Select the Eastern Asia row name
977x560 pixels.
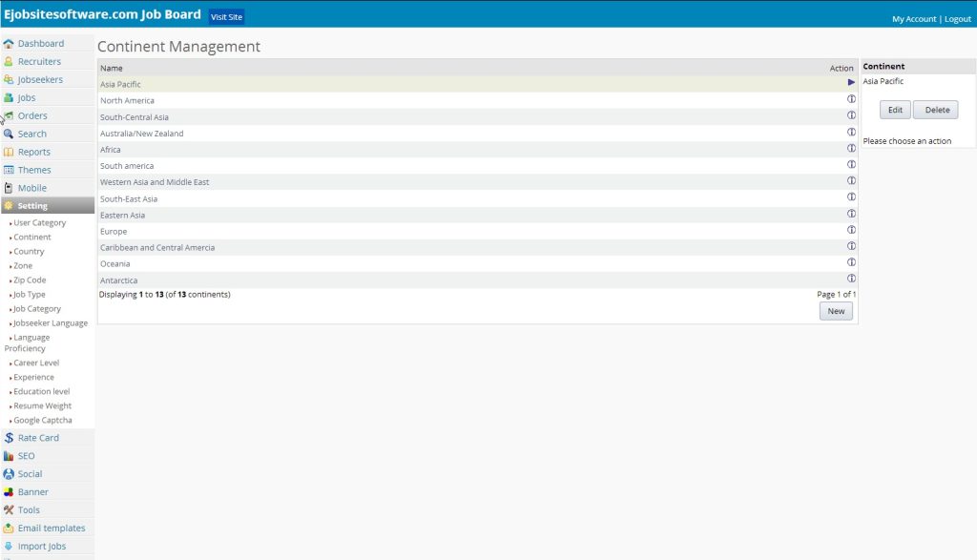123,215
